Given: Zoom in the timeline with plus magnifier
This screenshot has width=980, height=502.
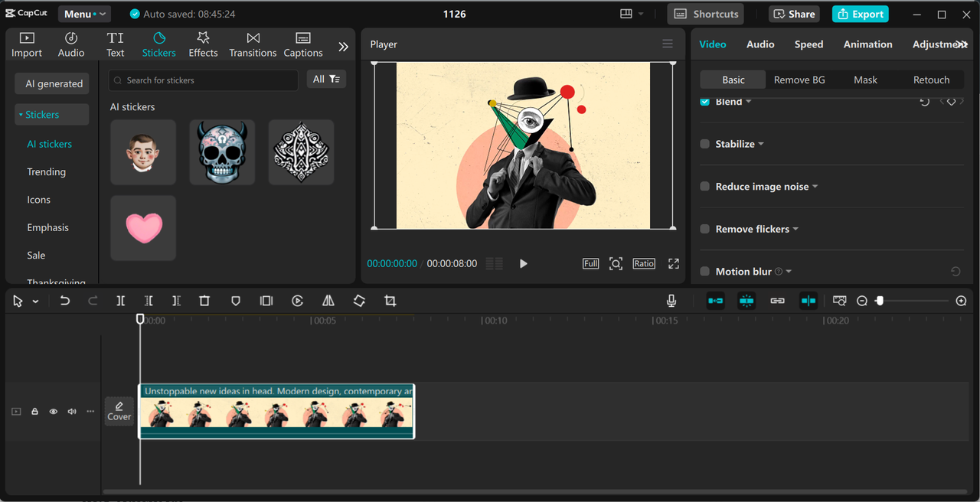Looking at the screenshot, I should pos(962,301).
